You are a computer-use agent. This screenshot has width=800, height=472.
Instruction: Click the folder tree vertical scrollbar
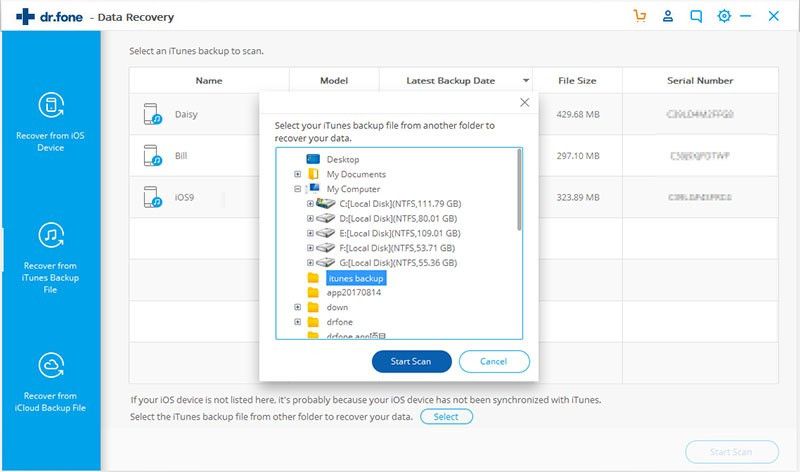[519, 190]
